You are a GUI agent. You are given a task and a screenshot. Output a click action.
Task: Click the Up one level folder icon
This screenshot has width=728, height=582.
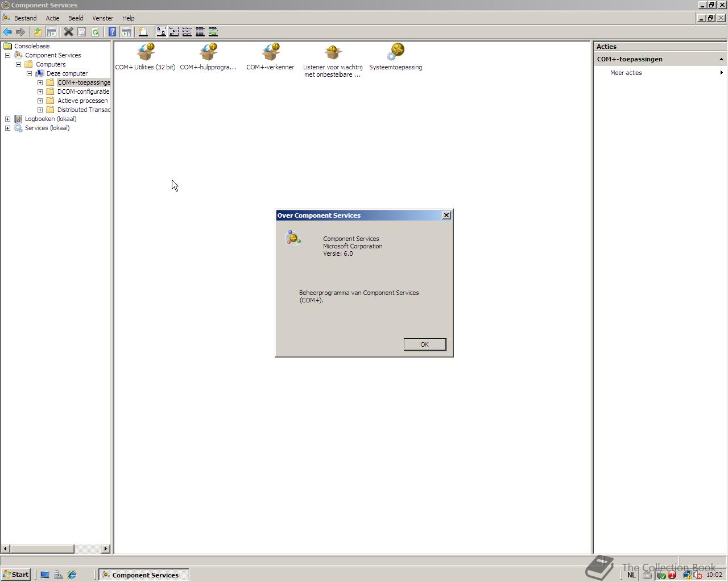(38, 32)
